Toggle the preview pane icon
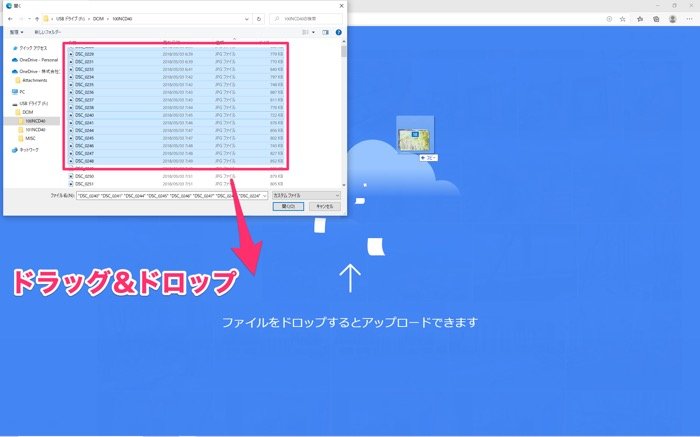The width and height of the screenshot is (700, 437). tap(325, 32)
